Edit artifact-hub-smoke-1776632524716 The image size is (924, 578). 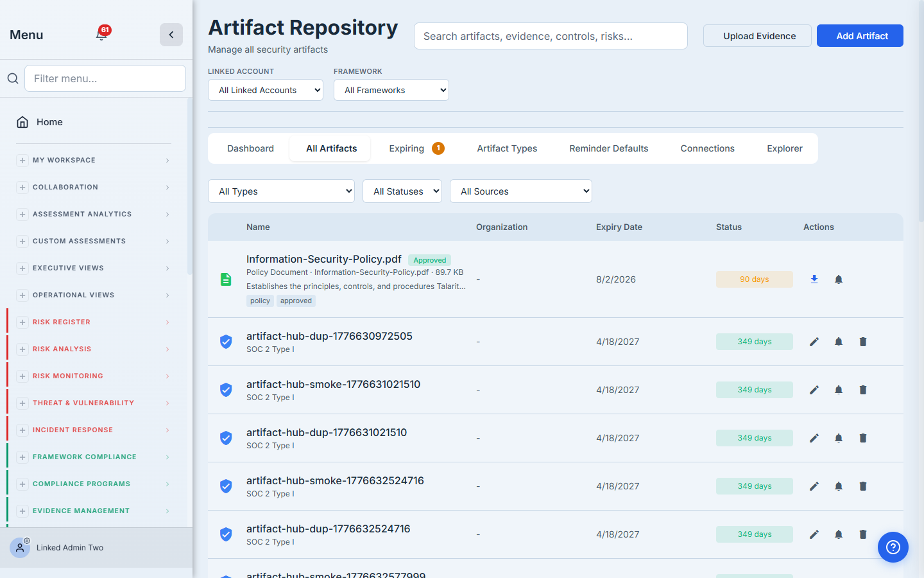pos(814,486)
